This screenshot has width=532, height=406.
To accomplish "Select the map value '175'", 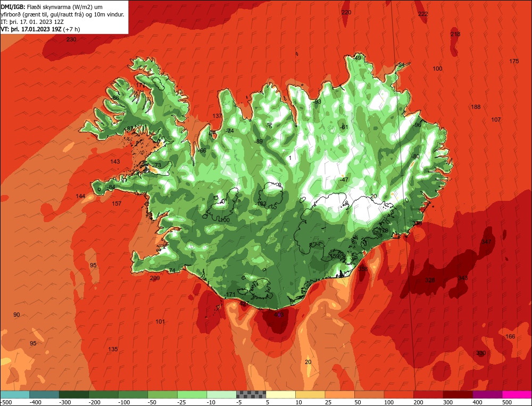I will [514, 61].
